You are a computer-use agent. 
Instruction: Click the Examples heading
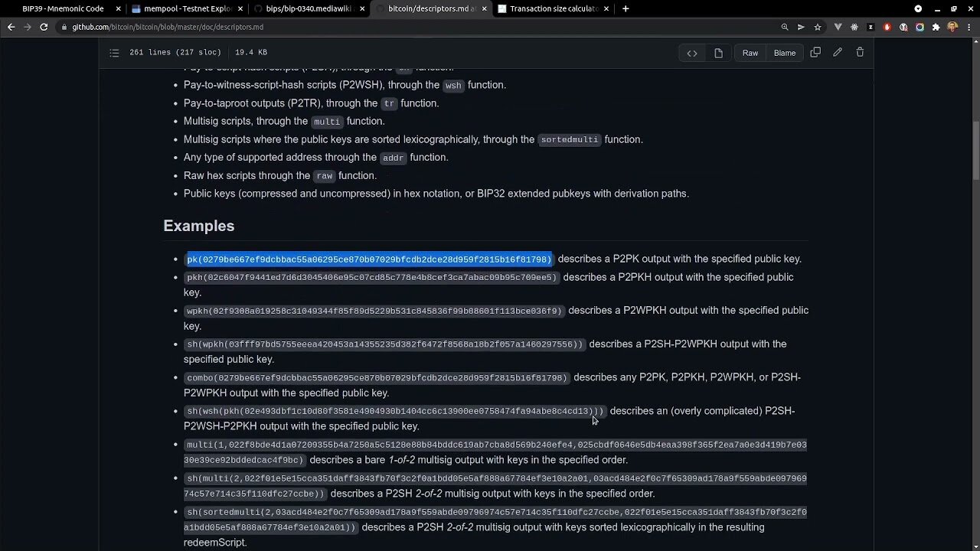tap(198, 226)
